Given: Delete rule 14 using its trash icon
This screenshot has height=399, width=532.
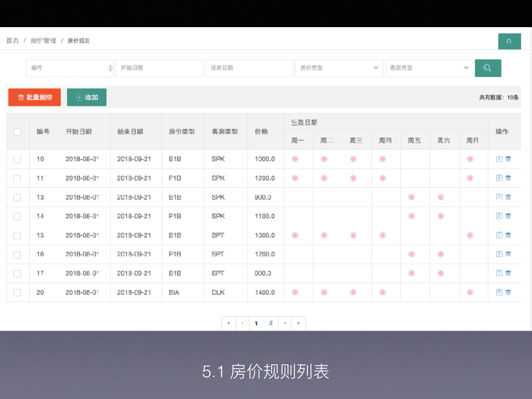Looking at the screenshot, I should click(x=508, y=216).
